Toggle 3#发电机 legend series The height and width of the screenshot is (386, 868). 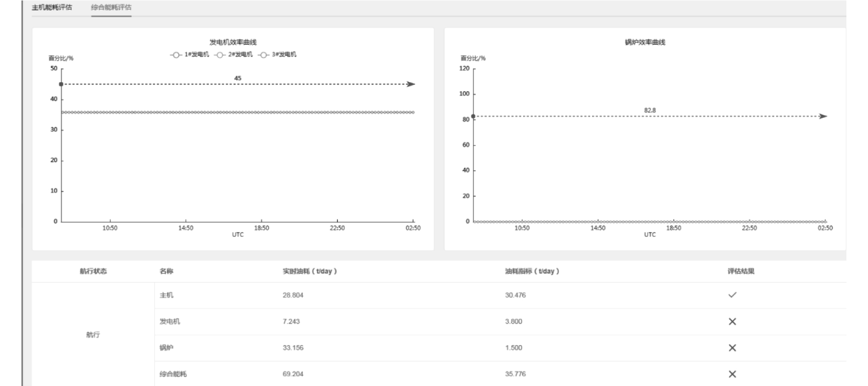[277, 55]
